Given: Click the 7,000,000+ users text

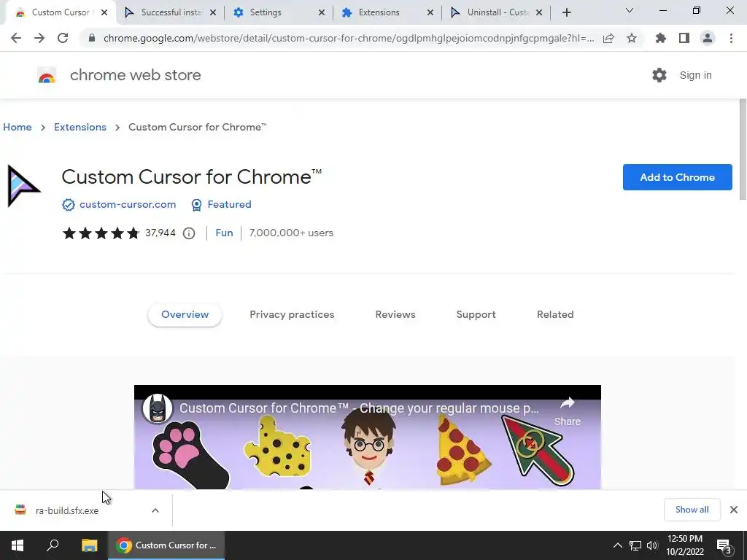Looking at the screenshot, I should pyautogui.click(x=291, y=233).
